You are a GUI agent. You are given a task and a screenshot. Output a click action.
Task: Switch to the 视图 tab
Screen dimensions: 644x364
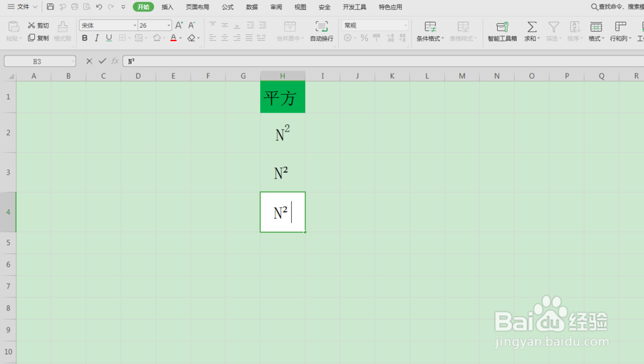coord(300,7)
